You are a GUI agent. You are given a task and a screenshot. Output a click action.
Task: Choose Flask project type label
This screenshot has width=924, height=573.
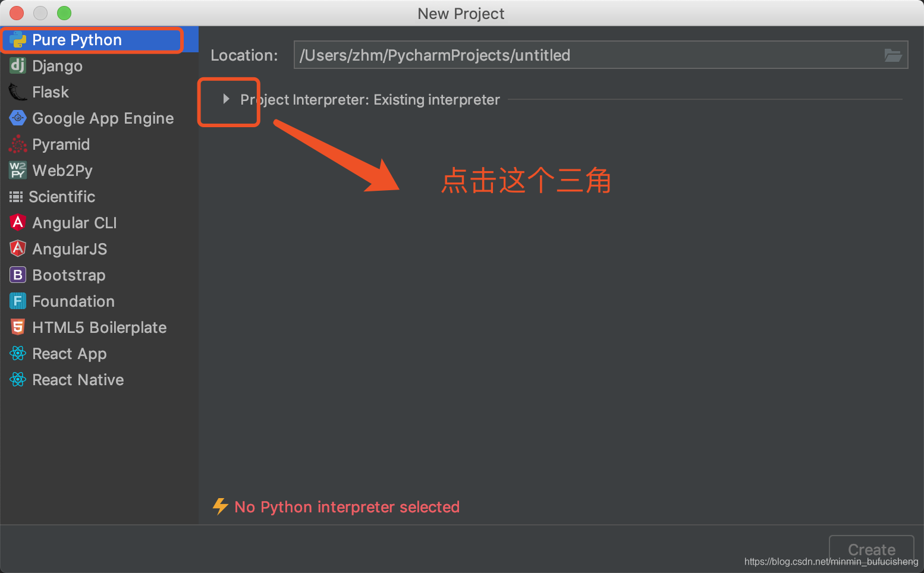[x=51, y=92]
